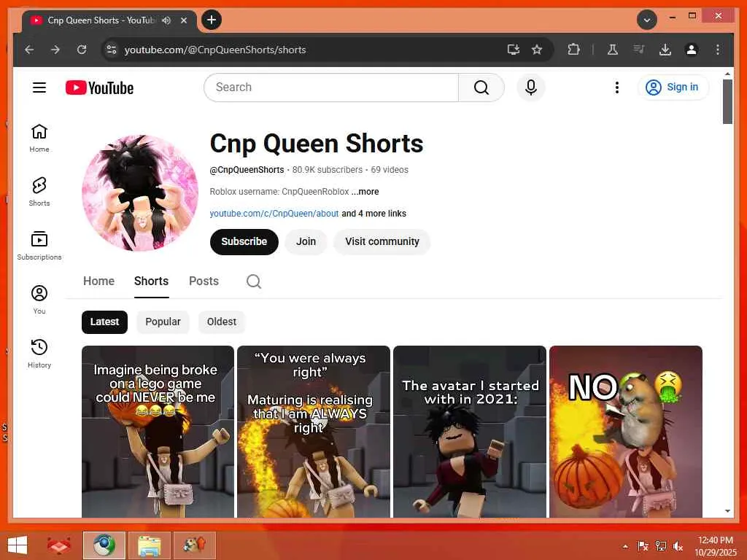Click the browser address bar URL
The image size is (747, 560).
coord(215,50)
